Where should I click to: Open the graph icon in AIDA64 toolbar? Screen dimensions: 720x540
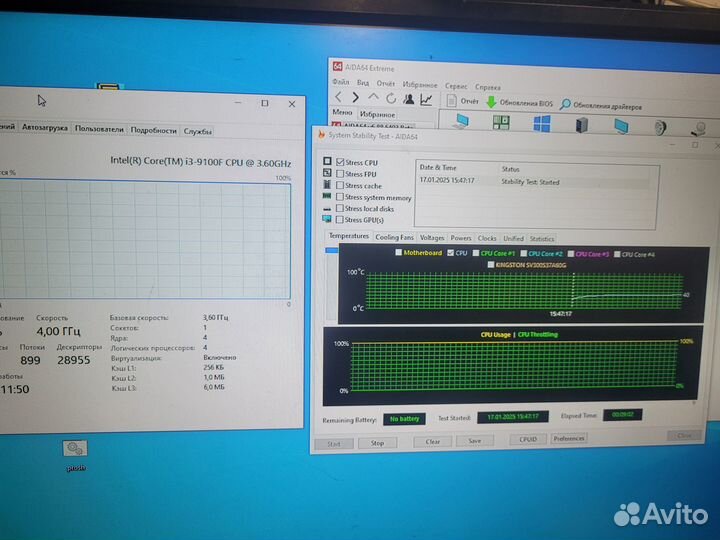pos(427,99)
